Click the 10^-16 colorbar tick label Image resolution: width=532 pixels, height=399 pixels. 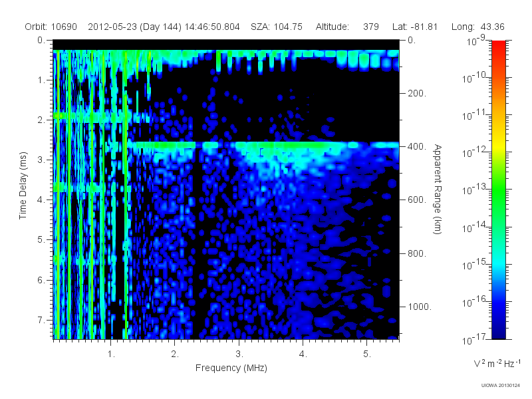[x=475, y=301]
